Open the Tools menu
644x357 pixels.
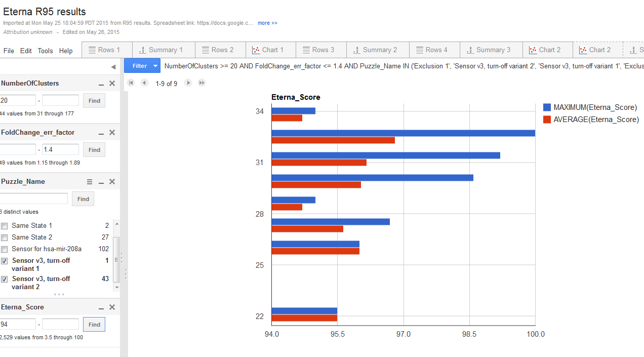45,51
